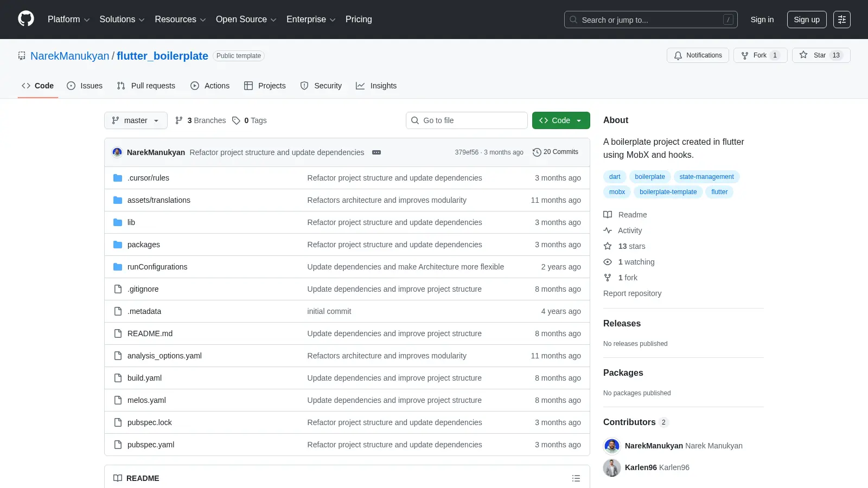Click the melos.yaml file icon
868x488 pixels.
[x=118, y=400]
